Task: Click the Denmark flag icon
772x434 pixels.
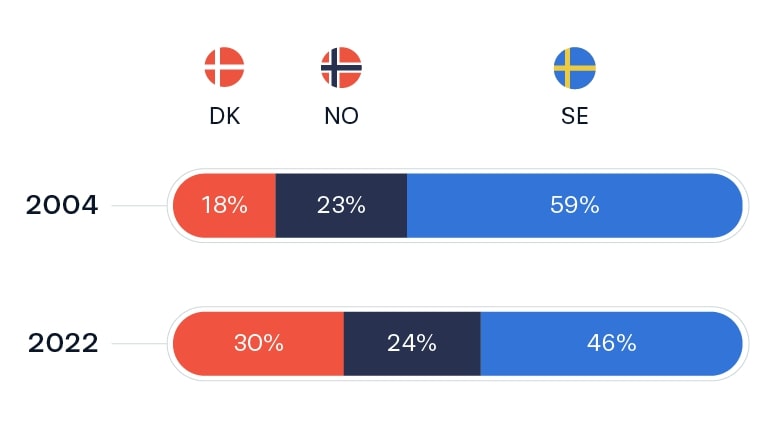Action: pos(224,67)
